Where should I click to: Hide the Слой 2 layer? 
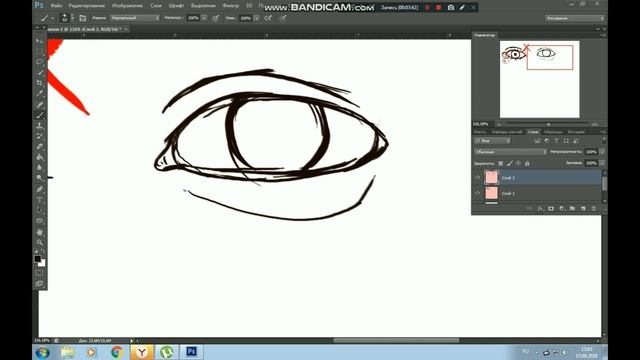click(x=478, y=178)
